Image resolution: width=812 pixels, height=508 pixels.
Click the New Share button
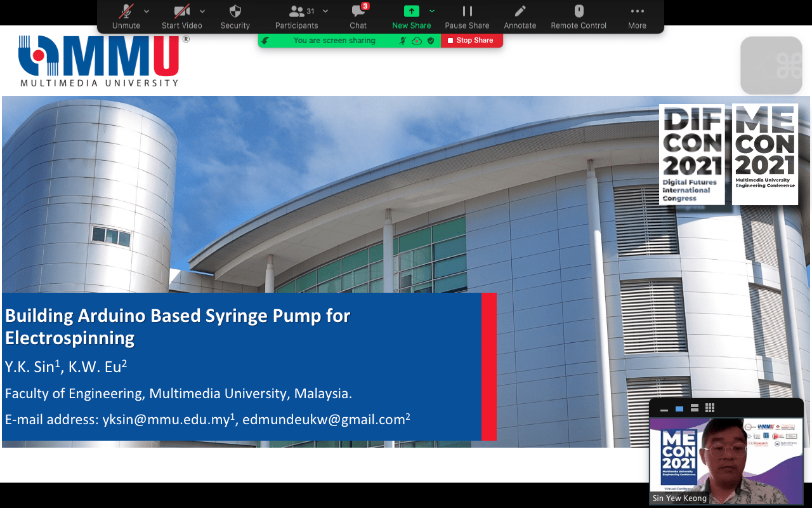(x=412, y=17)
